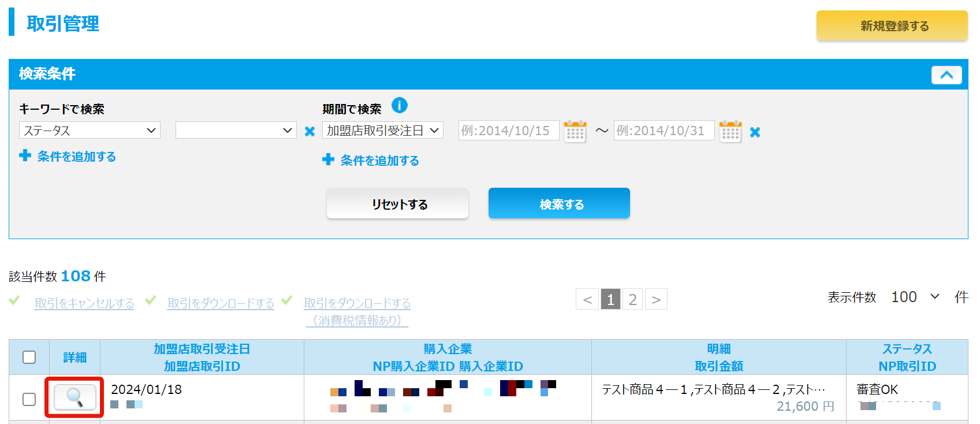Click the end date input field
The image size is (980, 424).
664,131
